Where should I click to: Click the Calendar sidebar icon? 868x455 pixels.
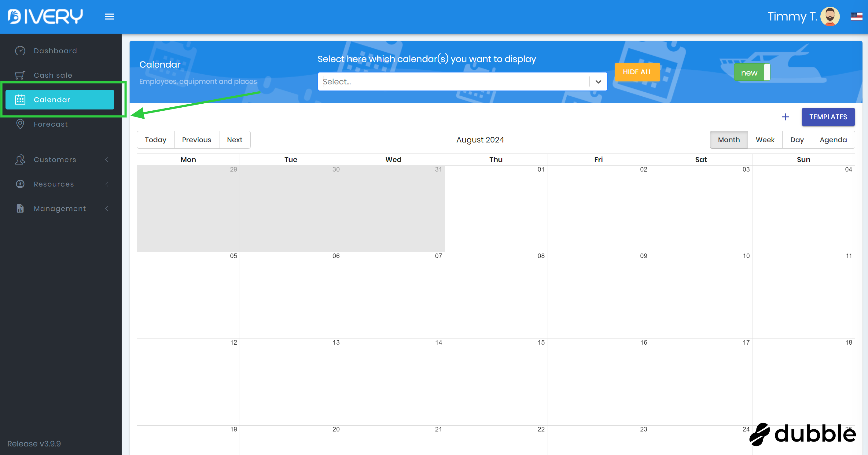click(x=20, y=100)
